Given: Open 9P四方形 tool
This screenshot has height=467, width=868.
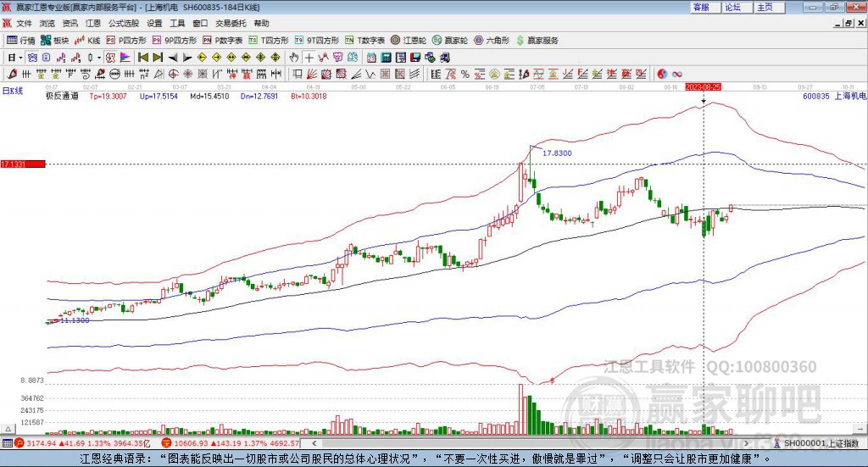Looking at the screenshot, I should coord(175,41).
